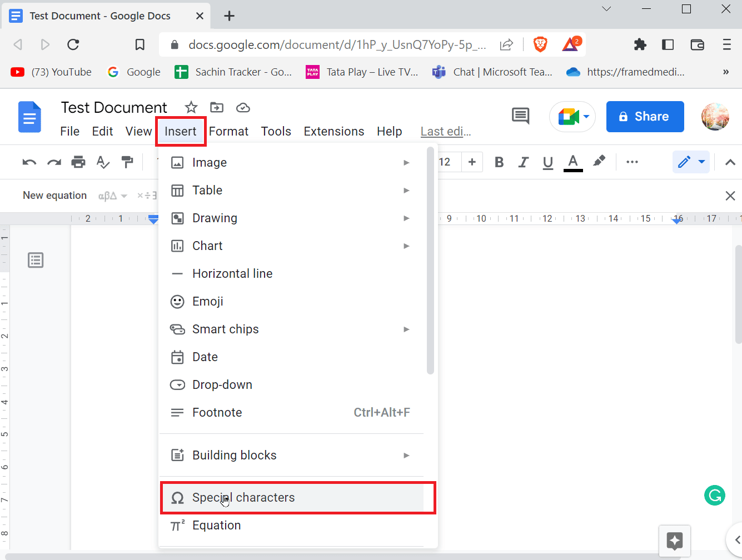Image resolution: width=742 pixels, height=560 pixels.
Task: Click the Footnote icon
Action: point(177,412)
